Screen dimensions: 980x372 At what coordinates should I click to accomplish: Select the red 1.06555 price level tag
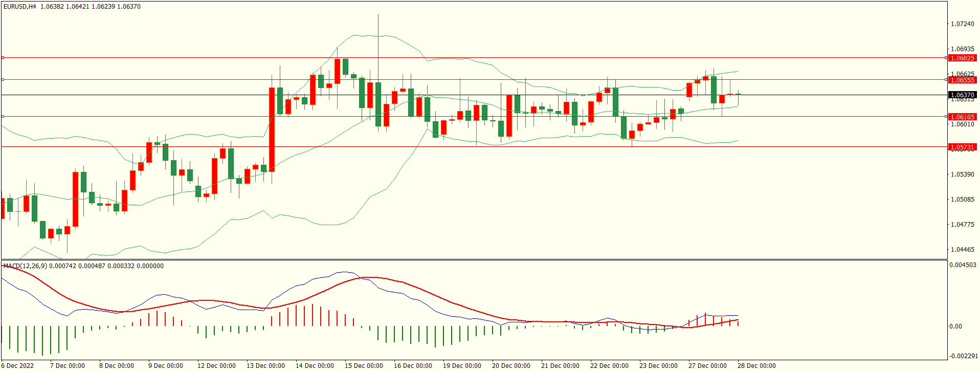pos(962,80)
